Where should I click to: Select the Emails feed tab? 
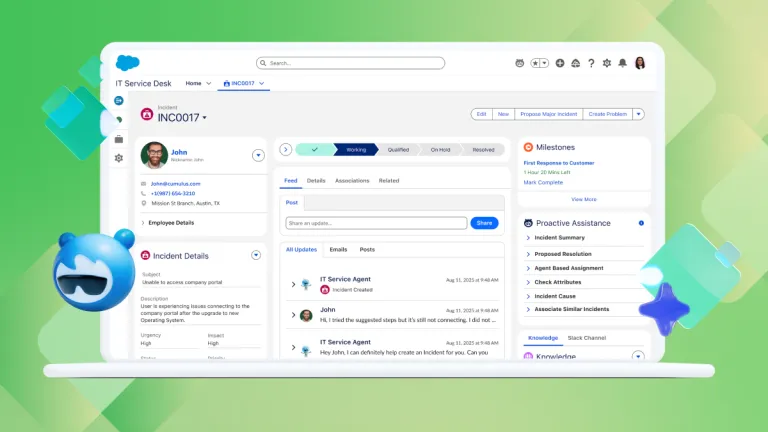(x=338, y=249)
